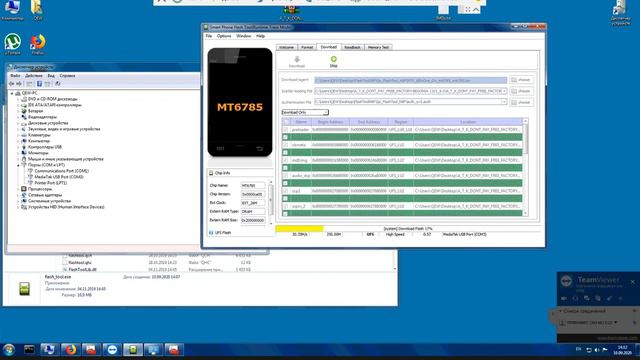Click the Chip Info panel icon
Image resolution: width=640 pixels, height=360 pixels.
pos(211,173)
